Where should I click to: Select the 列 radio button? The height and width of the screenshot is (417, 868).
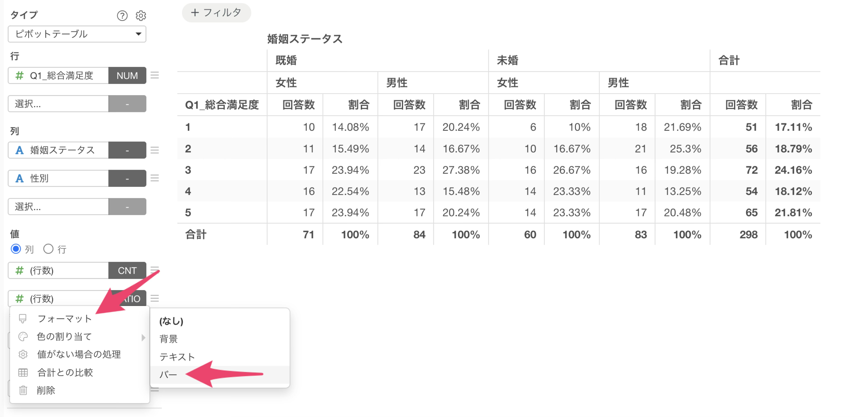tap(16, 249)
